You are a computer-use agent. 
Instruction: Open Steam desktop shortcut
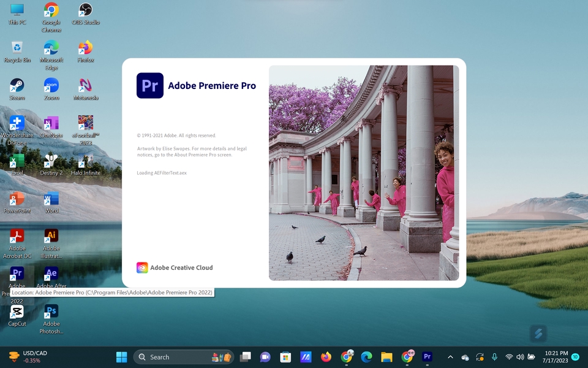point(17,90)
